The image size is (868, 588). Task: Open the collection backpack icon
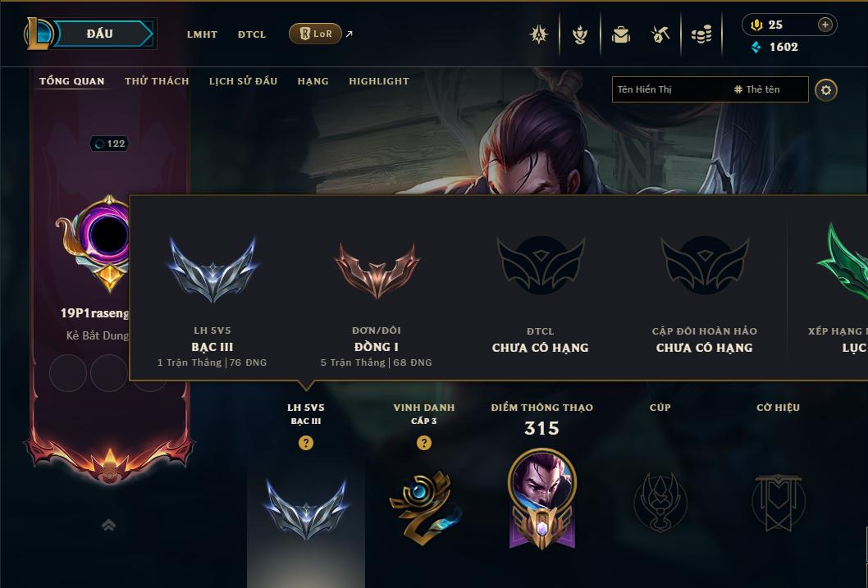(x=620, y=34)
